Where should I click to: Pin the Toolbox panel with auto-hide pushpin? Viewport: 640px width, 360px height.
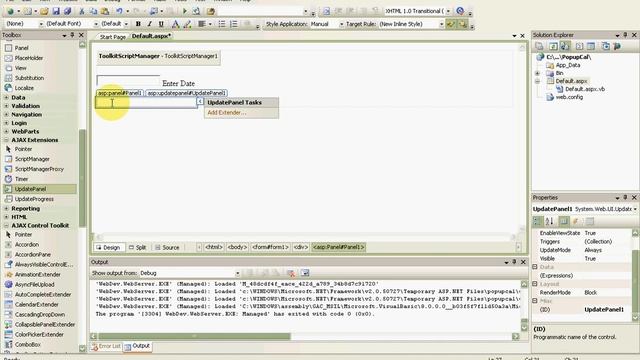coord(72,36)
